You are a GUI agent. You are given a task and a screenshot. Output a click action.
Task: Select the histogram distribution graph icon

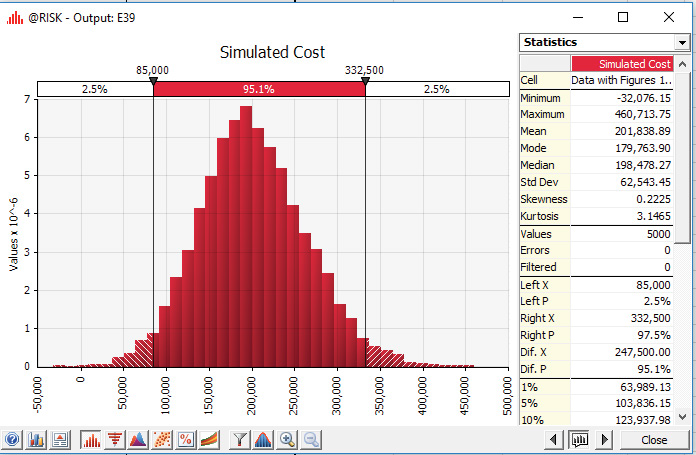[91, 440]
